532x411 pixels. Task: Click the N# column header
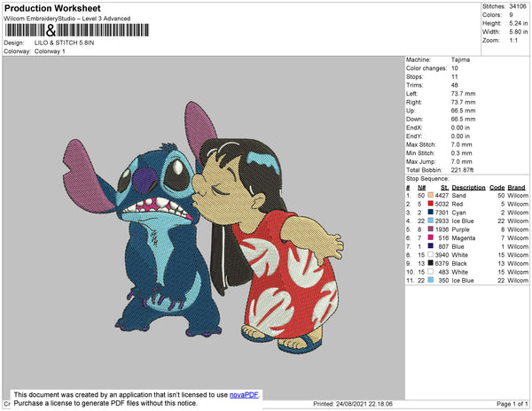(x=423, y=188)
